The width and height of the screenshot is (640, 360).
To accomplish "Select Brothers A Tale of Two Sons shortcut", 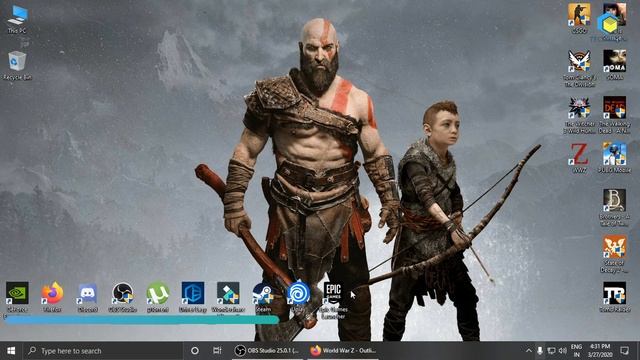I will click(614, 207).
